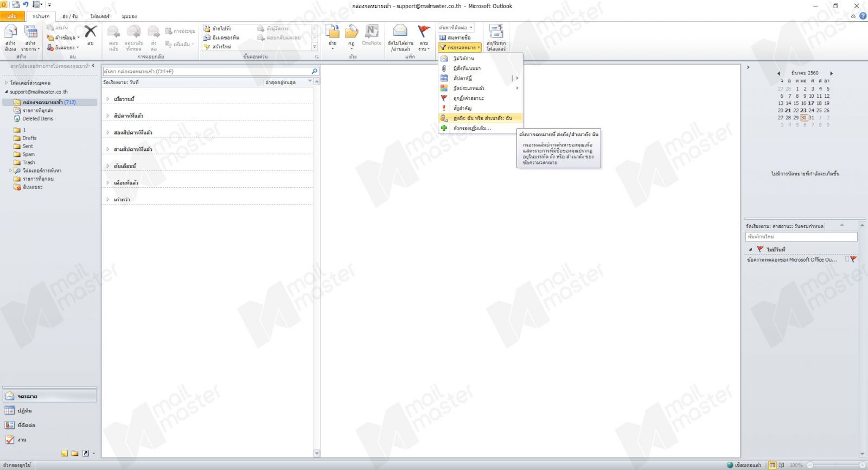Expand the สัปดาห์ที่แล้ว (Last Week) mail group
This screenshot has height=470, width=868.
coord(108,116)
